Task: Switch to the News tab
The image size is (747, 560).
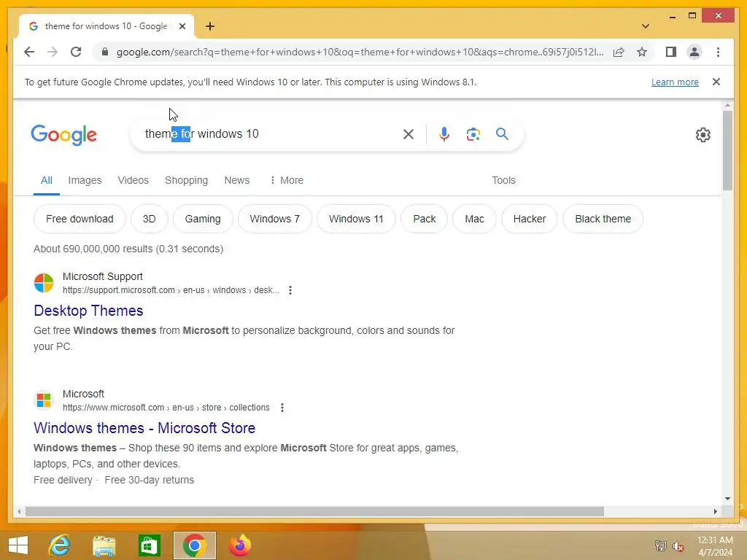Action: (x=237, y=180)
